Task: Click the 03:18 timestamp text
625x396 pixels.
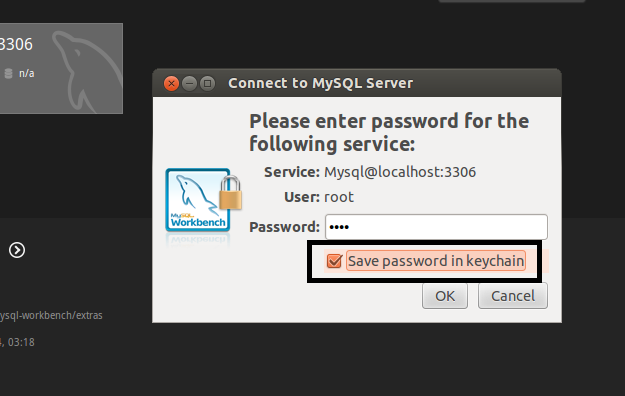Action: [21, 342]
